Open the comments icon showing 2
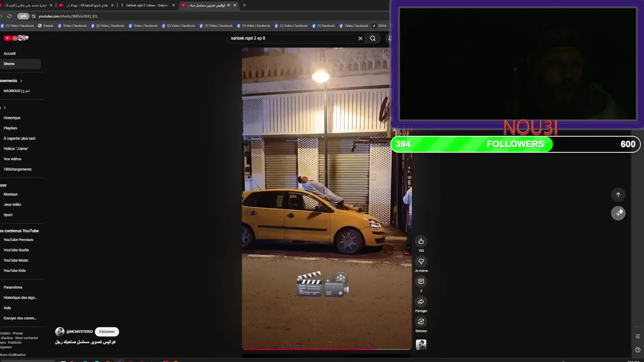This screenshot has width=644, height=362. click(x=421, y=282)
